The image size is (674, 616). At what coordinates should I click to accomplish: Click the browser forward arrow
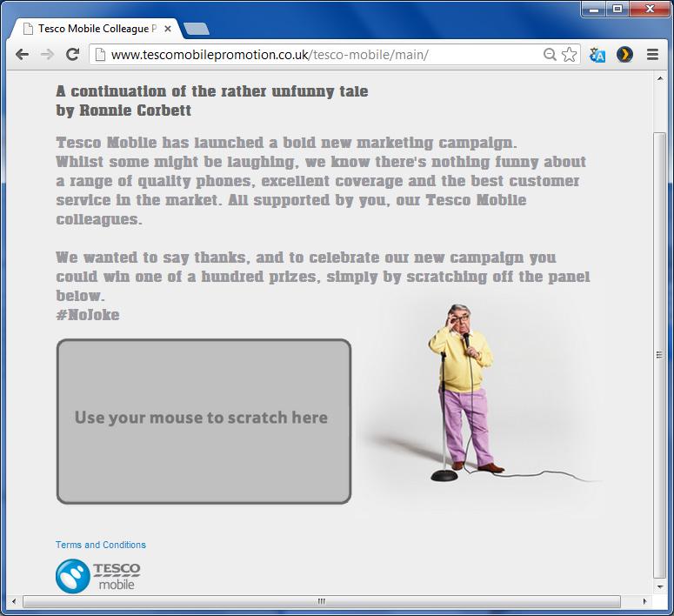click(x=47, y=55)
